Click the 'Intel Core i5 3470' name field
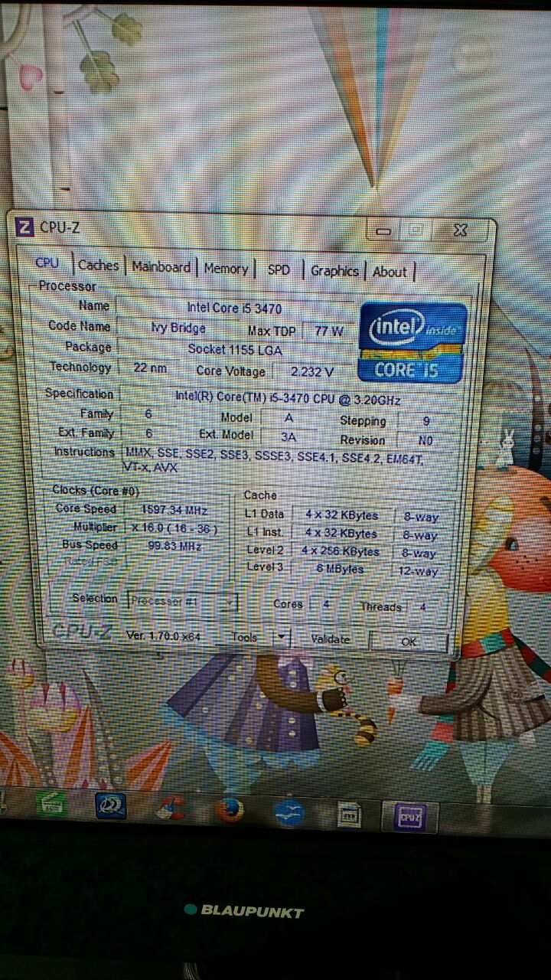 pyautogui.click(x=234, y=308)
